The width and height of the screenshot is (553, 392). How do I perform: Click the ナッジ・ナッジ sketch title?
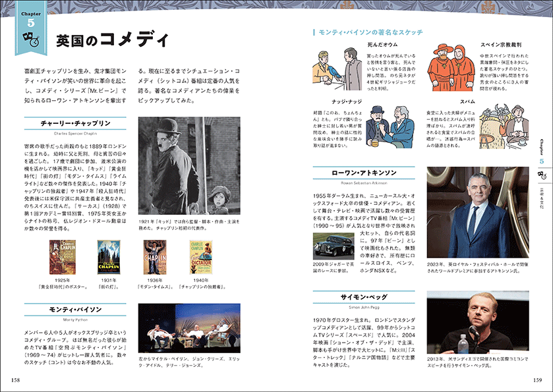pos(347,101)
